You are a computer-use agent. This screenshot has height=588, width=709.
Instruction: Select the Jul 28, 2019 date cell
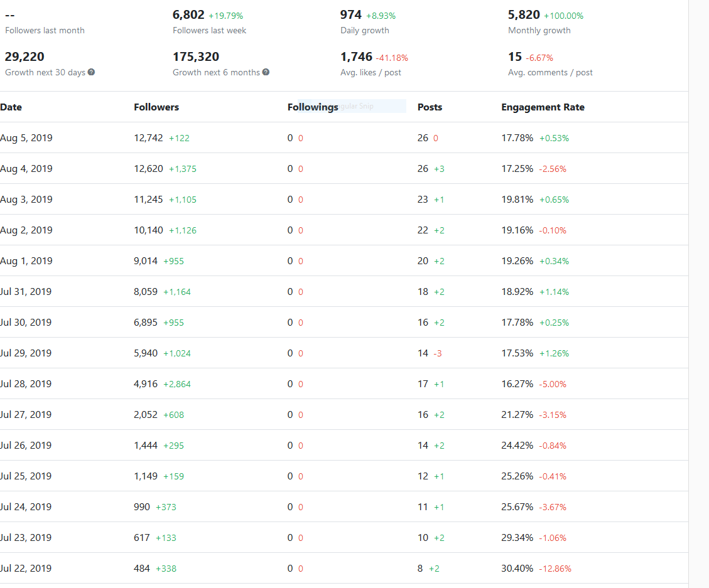click(26, 383)
